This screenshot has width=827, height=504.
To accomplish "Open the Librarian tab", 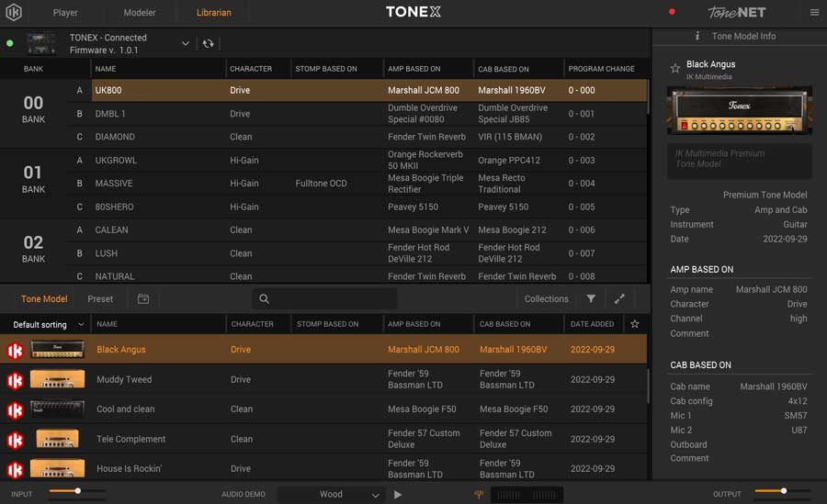I will [x=213, y=13].
